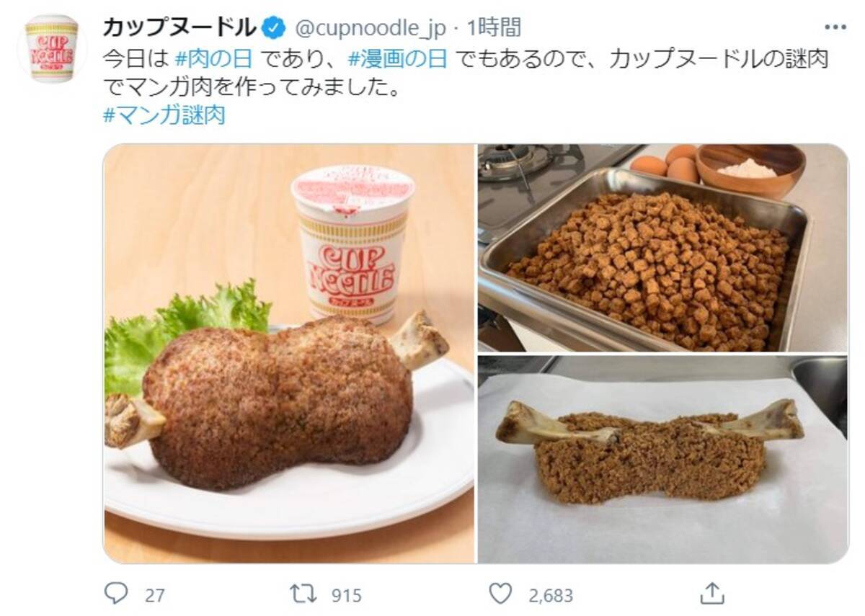The width and height of the screenshot is (865, 616).
Task: Open the three-dot more options menu
Action: [835, 28]
